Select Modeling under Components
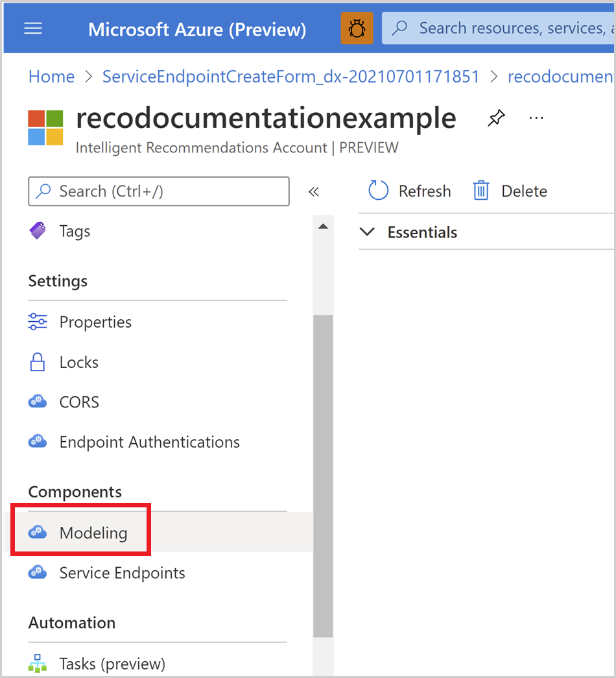Viewport: 616px width, 678px height. pos(159,532)
